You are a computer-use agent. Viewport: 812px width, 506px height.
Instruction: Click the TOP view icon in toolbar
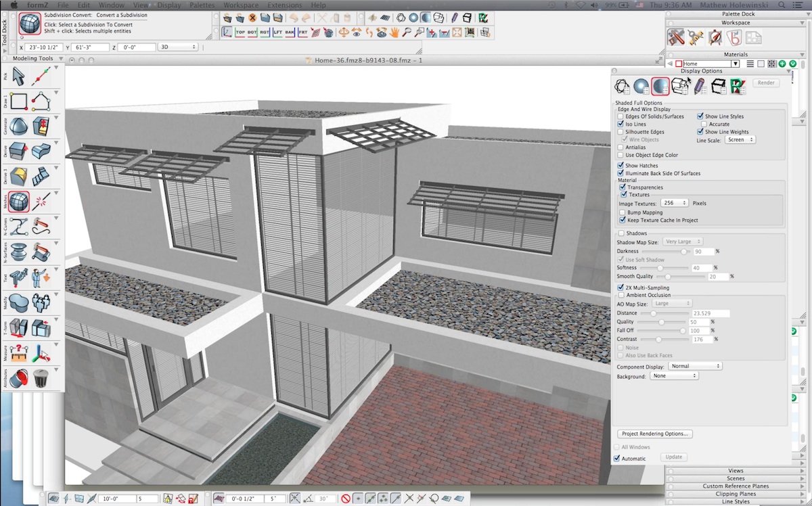[x=240, y=32]
